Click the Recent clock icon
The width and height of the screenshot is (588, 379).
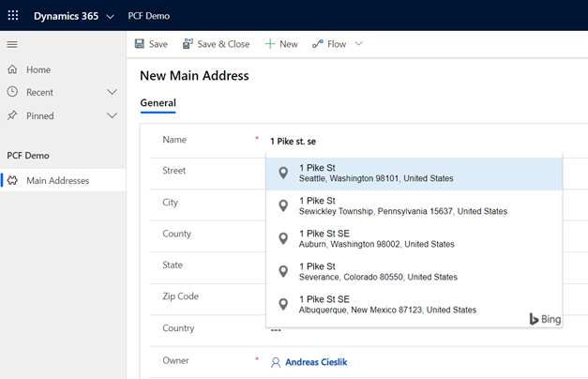click(x=12, y=92)
